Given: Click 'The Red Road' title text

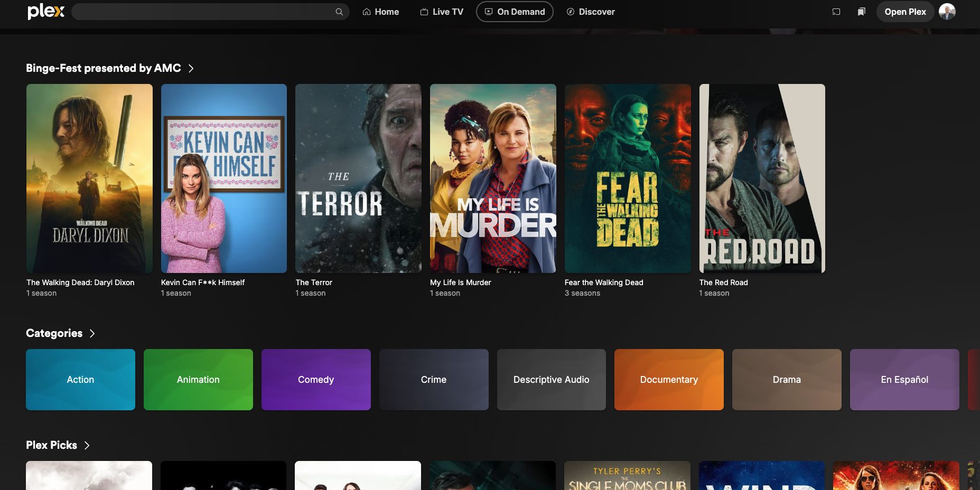Looking at the screenshot, I should click(724, 282).
